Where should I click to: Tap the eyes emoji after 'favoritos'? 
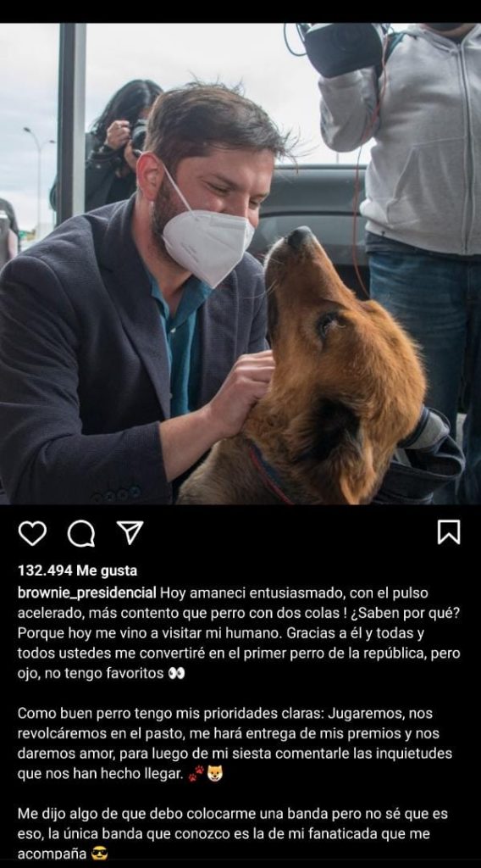tap(176, 673)
